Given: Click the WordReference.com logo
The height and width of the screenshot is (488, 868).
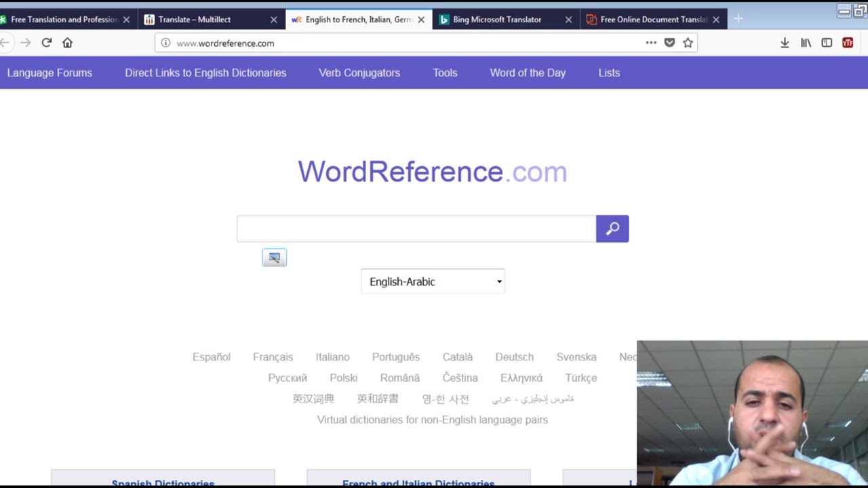Looking at the screenshot, I should pyautogui.click(x=433, y=171).
